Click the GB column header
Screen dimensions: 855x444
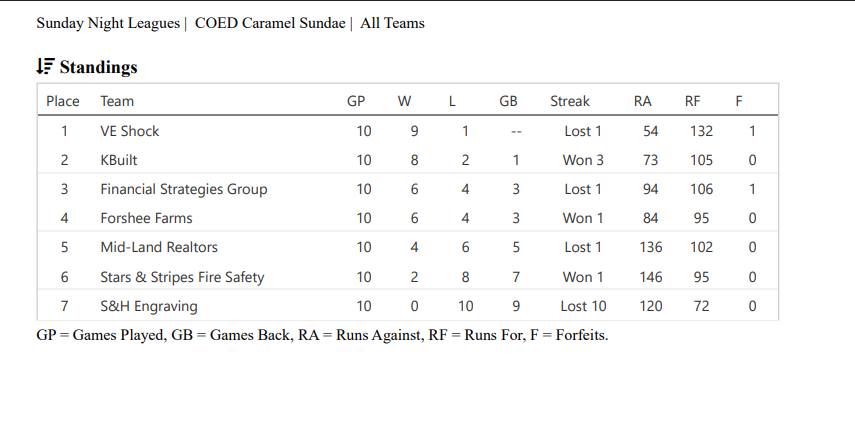click(x=508, y=101)
